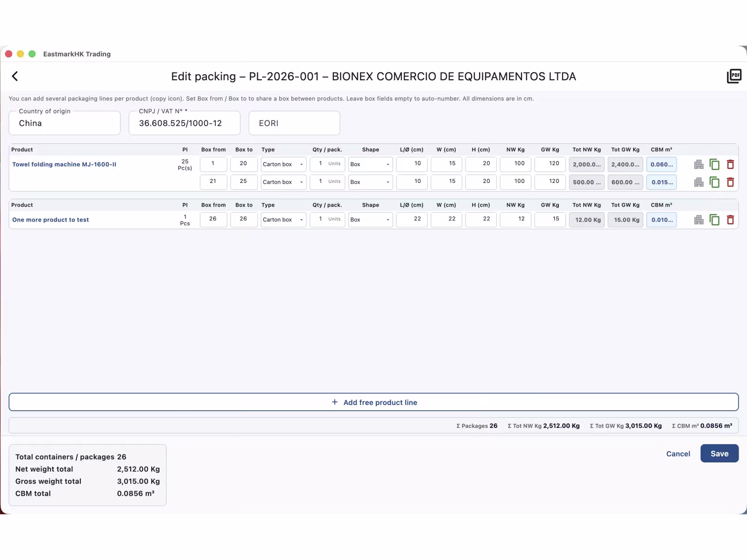The height and width of the screenshot is (560, 747).
Task: Remove the box 21-25 packaging line
Action: click(x=731, y=182)
